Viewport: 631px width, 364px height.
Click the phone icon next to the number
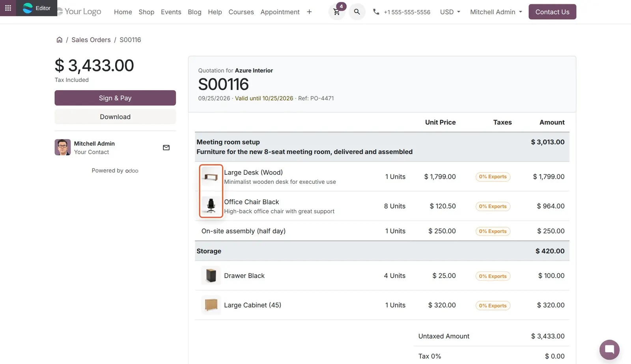[x=376, y=12]
